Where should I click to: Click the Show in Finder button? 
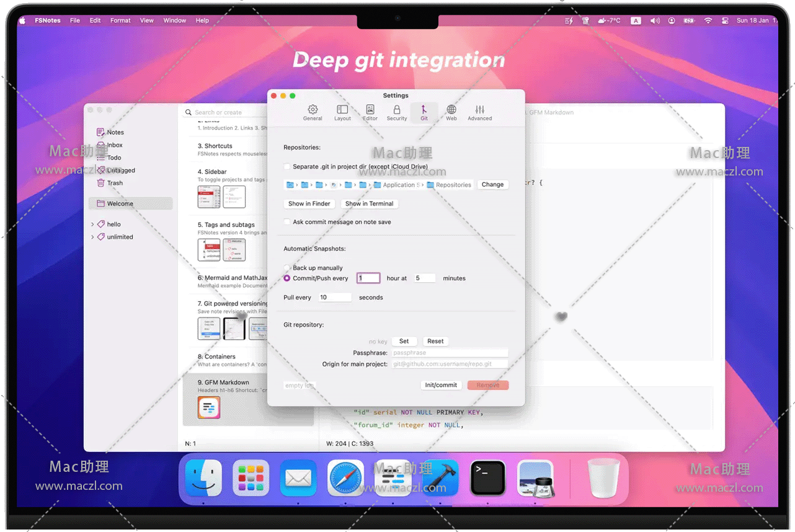[309, 203]
